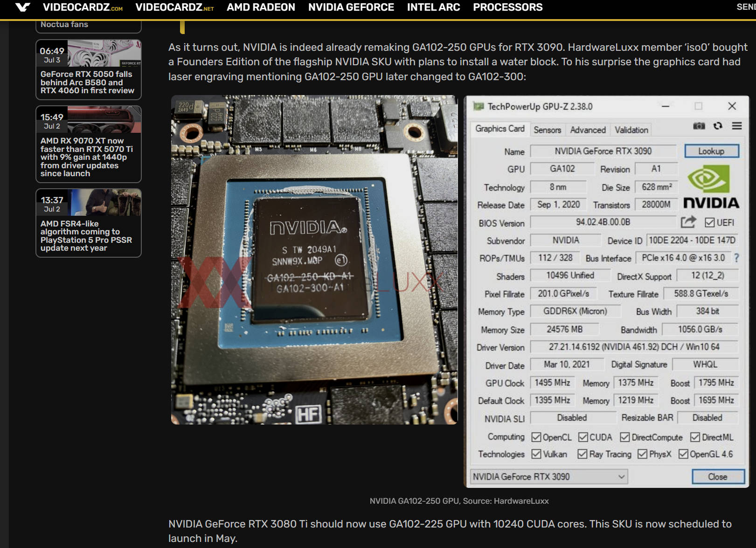Open VIDEOCARDZ.COM site link

[83, 7]
